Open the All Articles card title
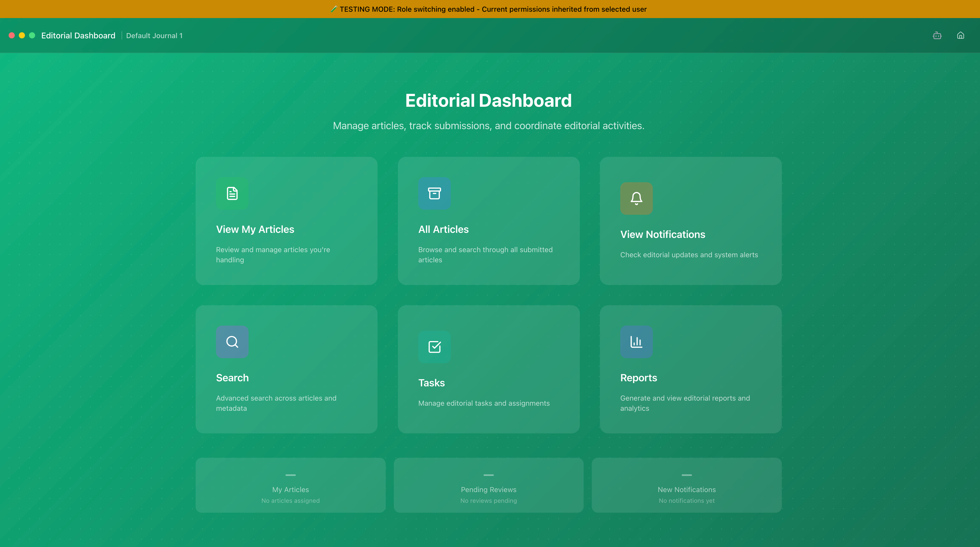Image resolution: width=980 pixels, height=547 pixels. (x=443, y=229)
